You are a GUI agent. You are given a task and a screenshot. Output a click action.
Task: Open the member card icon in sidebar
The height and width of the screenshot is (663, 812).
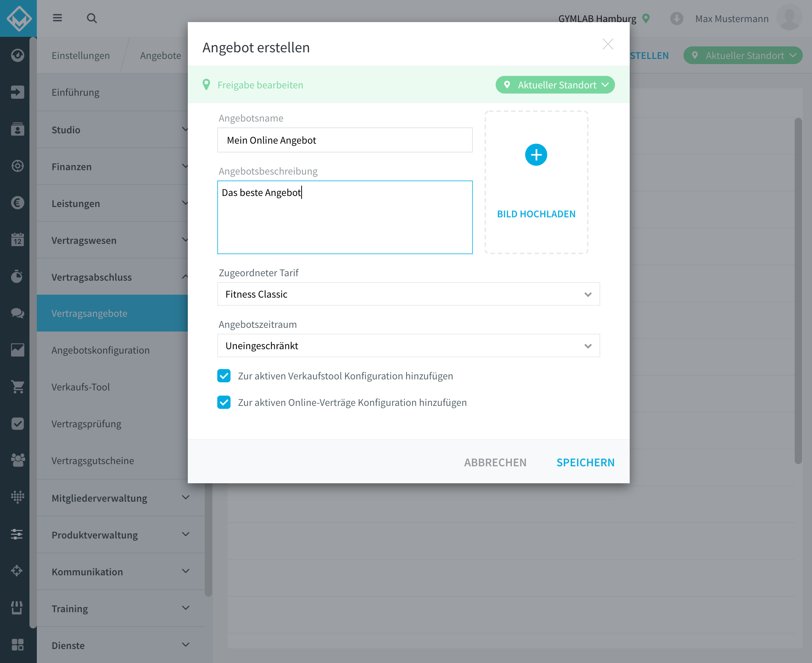point(18,129)
